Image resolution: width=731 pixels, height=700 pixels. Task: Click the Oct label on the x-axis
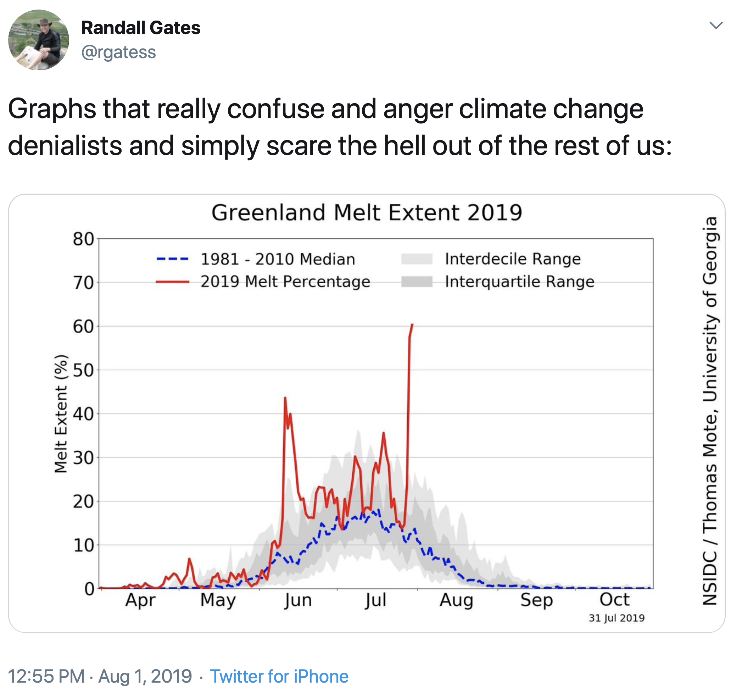[x=614, y=600]
